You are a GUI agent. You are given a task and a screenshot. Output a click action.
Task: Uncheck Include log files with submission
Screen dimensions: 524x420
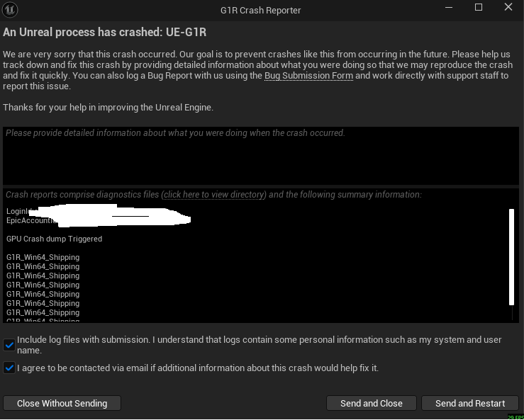[x=9, y=345]
